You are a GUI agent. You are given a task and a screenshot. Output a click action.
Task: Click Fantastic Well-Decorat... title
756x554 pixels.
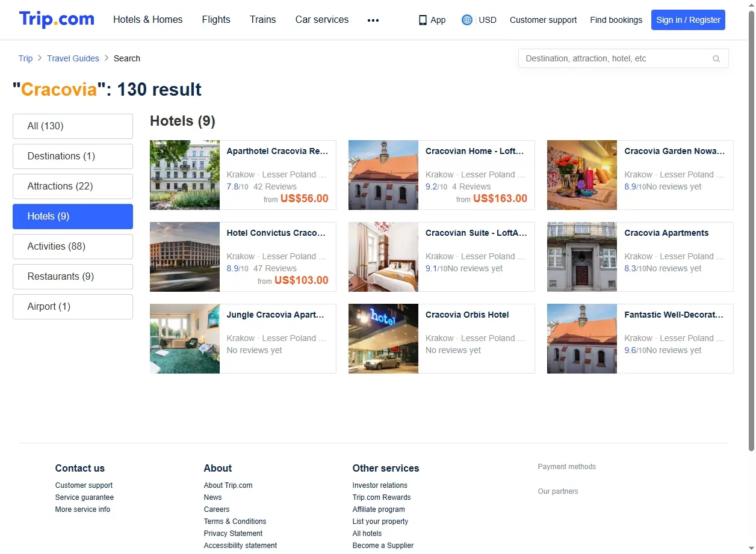click(x=674, y=315)
